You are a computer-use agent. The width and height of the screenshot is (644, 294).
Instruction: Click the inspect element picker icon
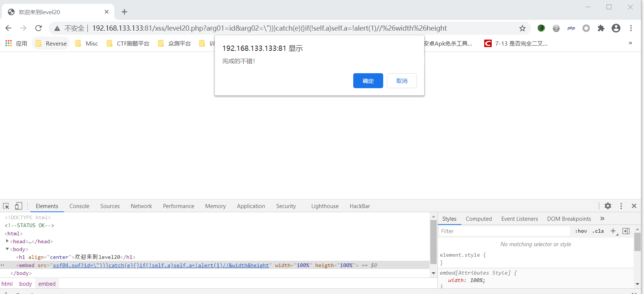click(x=6, y=206)
